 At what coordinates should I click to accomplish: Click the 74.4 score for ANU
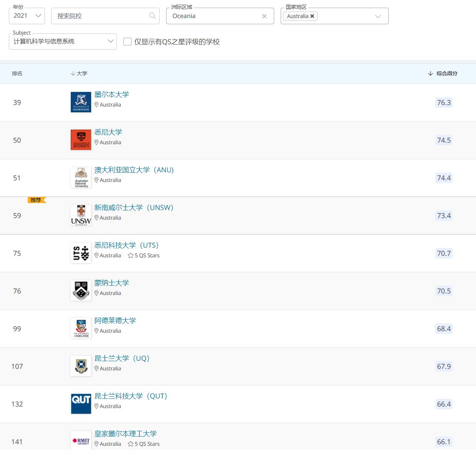tap(444, 178)
